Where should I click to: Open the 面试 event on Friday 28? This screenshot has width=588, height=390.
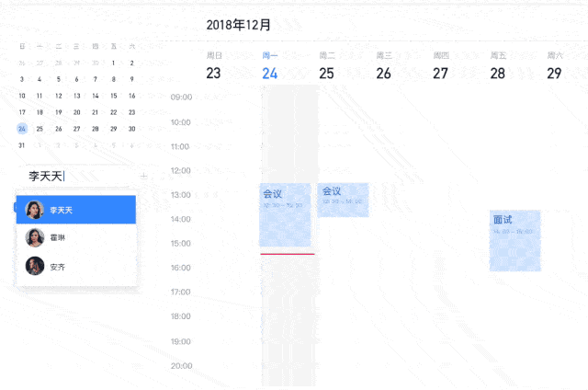tap(514, 241)
